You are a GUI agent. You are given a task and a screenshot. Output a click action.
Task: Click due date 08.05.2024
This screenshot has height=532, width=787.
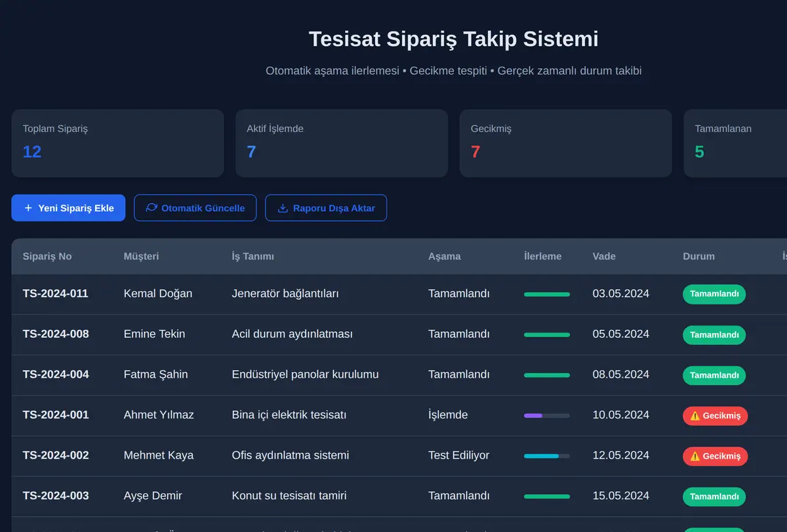click(x=620, y=375)
